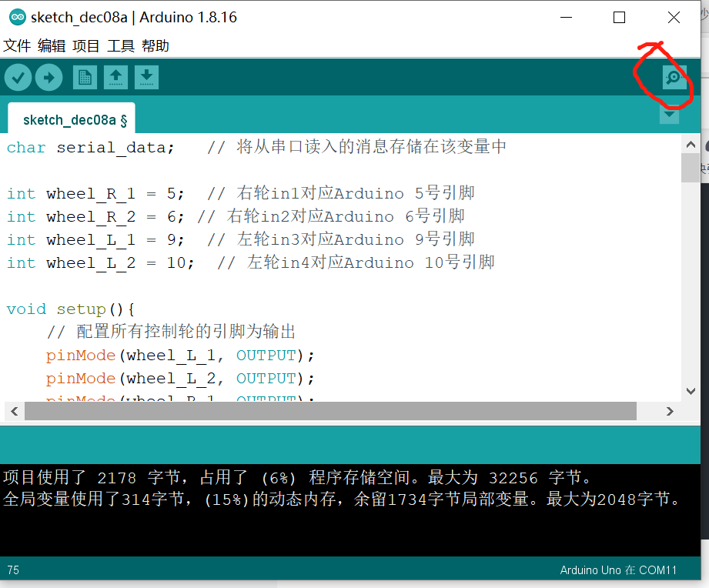Screen dimensions: 709x588
Task: Click the horizontal scroll right arrow
Action: 670,411
